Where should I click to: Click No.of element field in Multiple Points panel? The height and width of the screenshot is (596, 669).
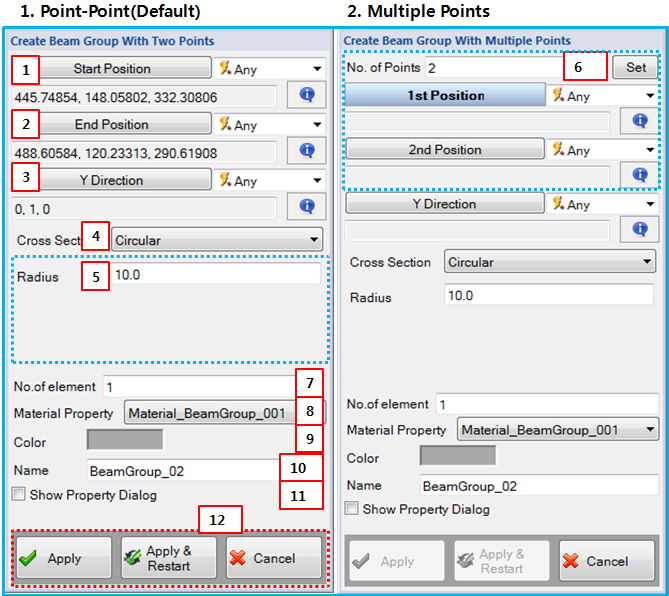[547, 404]
